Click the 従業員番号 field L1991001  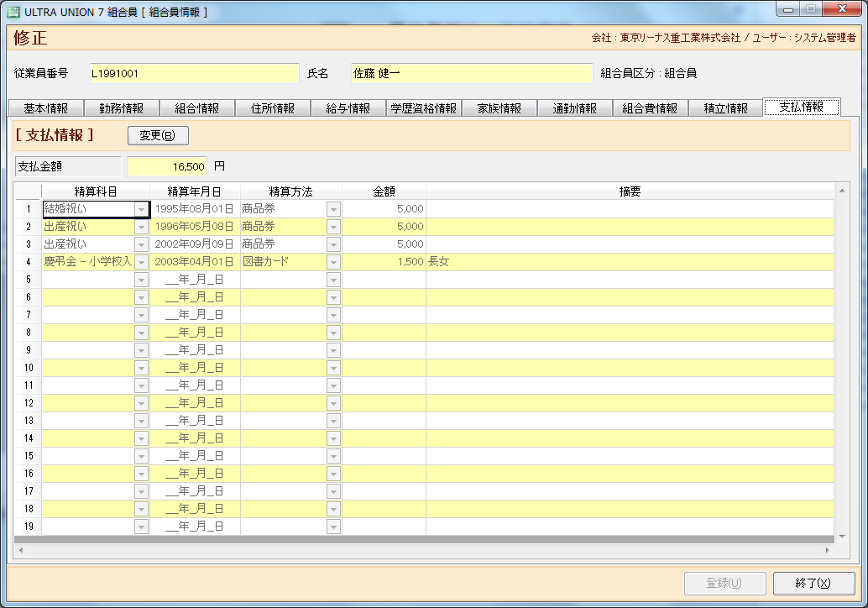(194, 73)
